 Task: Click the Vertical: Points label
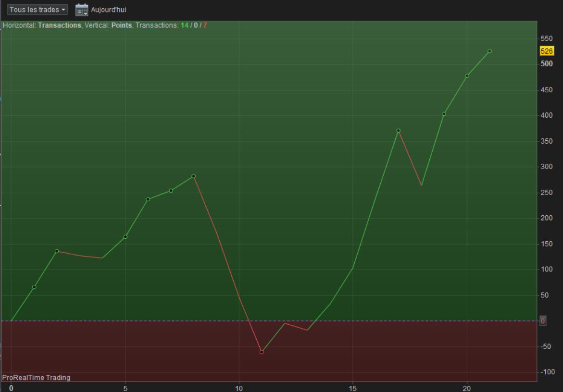click(x=108, y=25)
